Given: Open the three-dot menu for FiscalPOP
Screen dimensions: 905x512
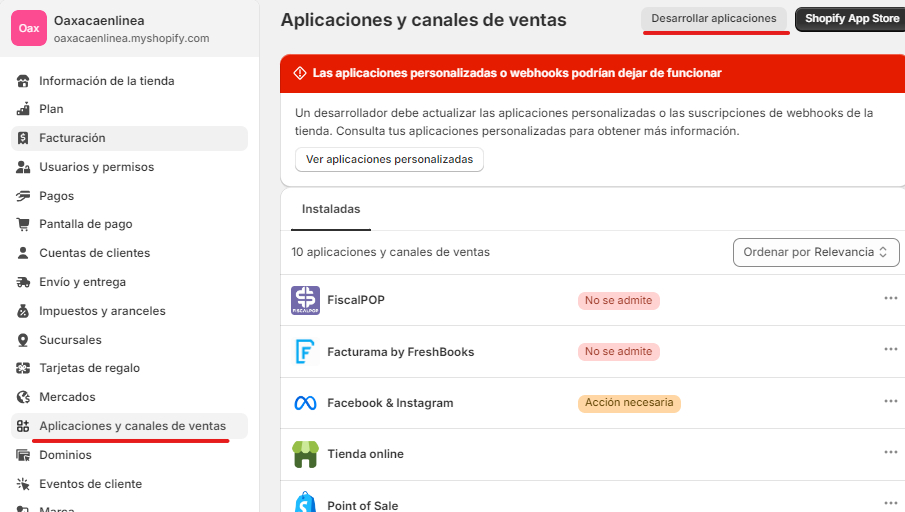Looking at the screenshot, I should [891, 298].
